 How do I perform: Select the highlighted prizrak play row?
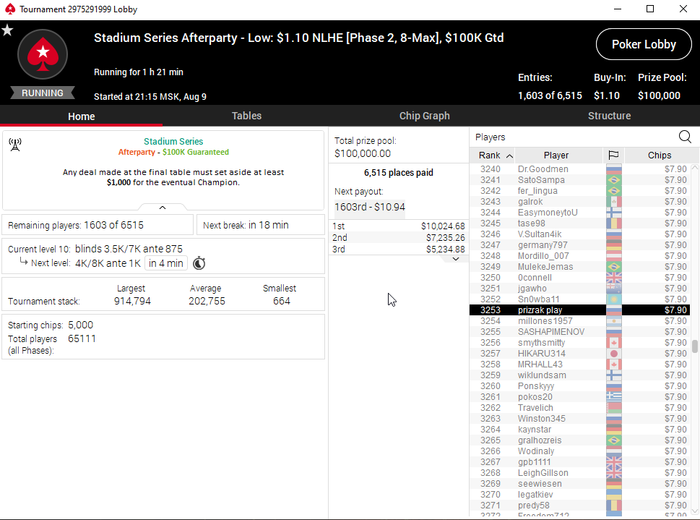click(579, 310)
